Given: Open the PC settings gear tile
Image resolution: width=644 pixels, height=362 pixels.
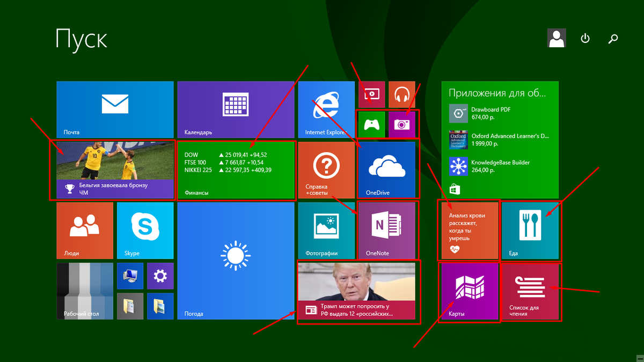Looking at the screenshot, I should pos(160,276).
